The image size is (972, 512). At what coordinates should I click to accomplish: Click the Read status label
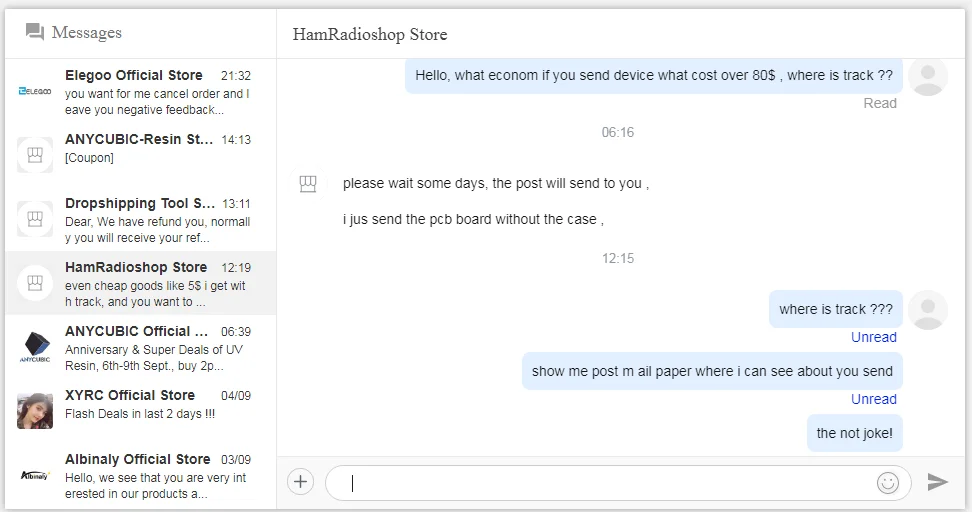(x=880, y=103)
